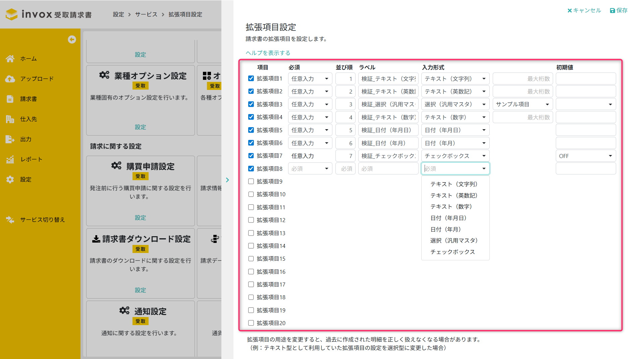Select 日付（年月） option in list

tap(455, 229)
